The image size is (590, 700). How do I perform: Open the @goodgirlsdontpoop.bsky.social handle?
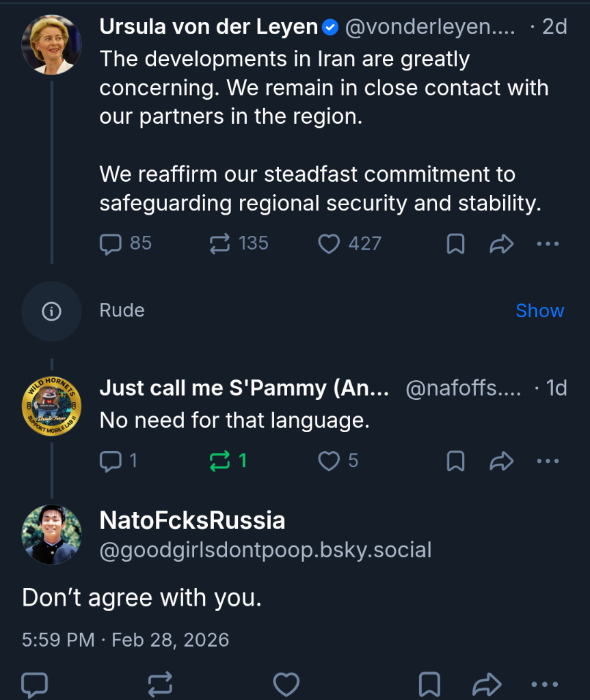point(265,550)
